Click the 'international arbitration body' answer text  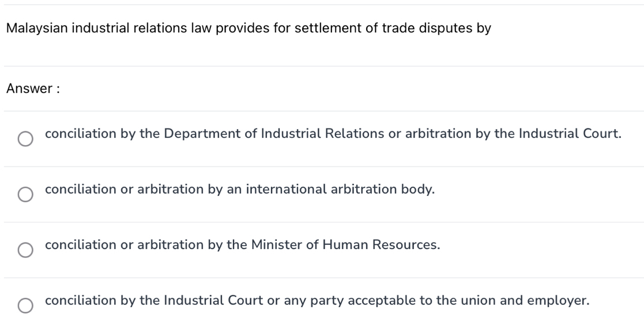(x=240, y=189)
